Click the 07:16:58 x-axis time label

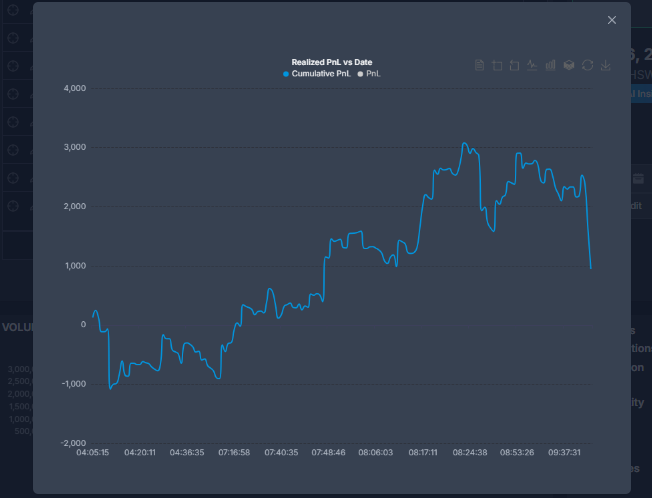point(234,452)
